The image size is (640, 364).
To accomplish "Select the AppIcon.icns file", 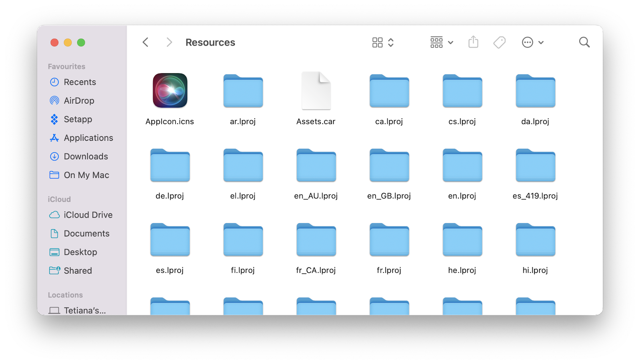I will pos(170,91).
